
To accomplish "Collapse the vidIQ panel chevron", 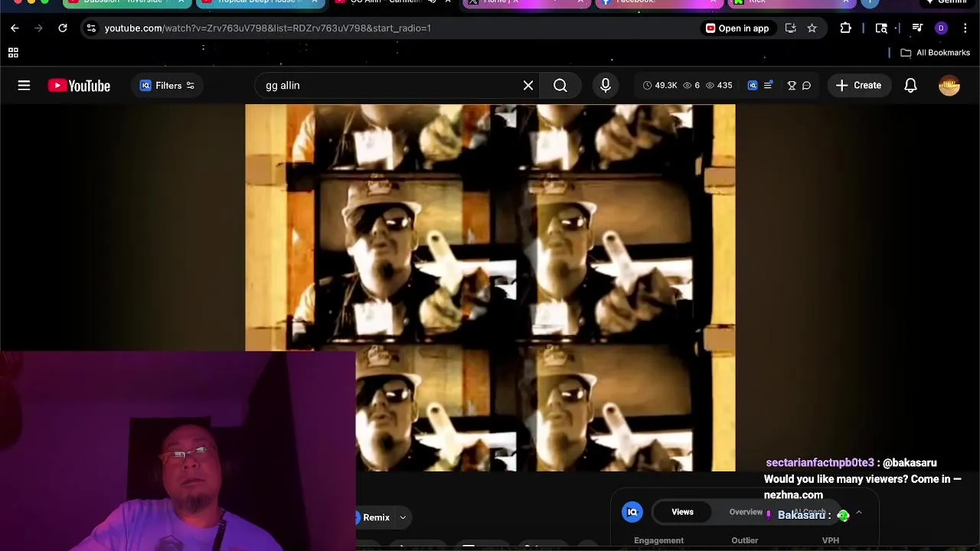I will pos(859,513).
